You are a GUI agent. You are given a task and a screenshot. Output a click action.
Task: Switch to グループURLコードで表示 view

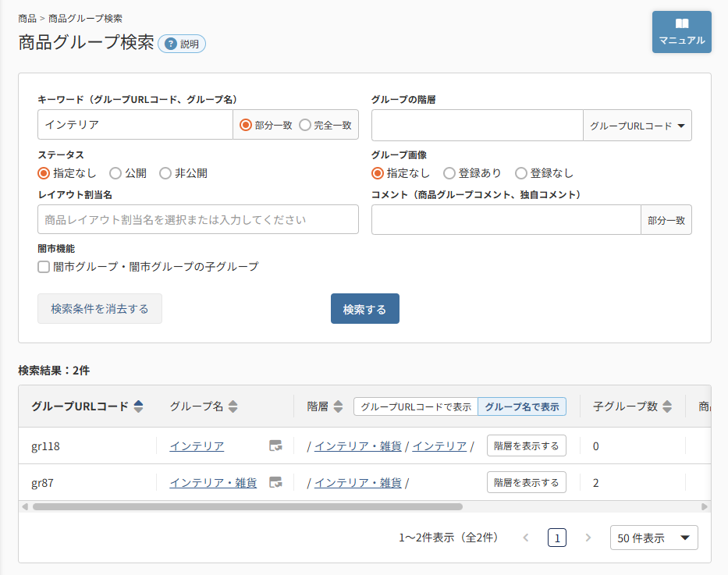(x=416, y=406)
